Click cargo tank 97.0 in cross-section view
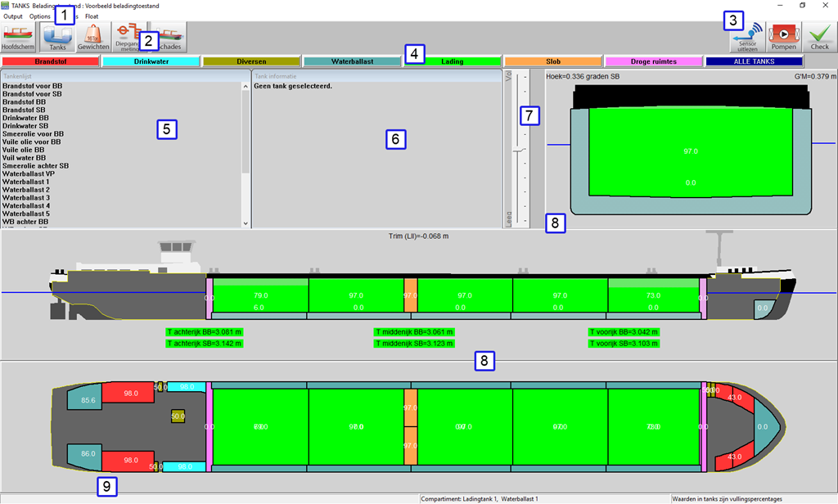Screen dimensions: 838x504 [691, 152]
